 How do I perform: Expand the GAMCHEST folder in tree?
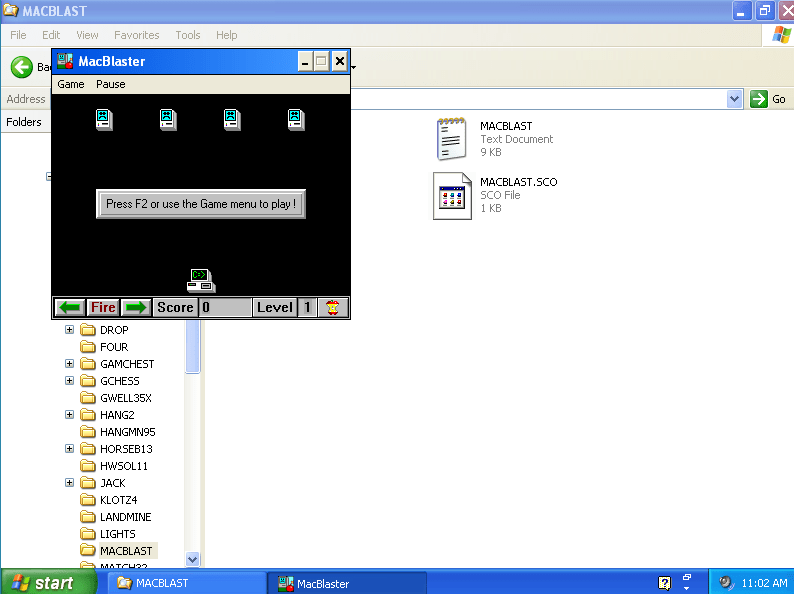[70, 364]
